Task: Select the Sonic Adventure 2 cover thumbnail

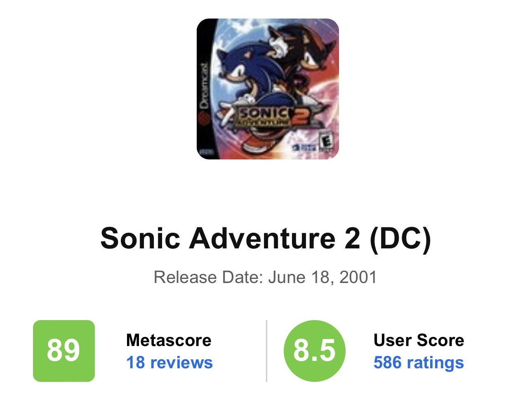Action: [x=268, y=89]
